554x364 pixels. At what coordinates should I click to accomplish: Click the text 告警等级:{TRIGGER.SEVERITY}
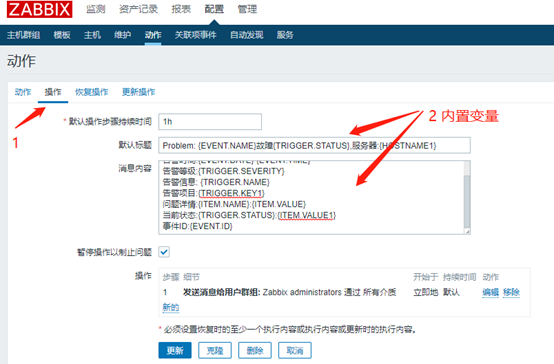[x=223, y=171]
